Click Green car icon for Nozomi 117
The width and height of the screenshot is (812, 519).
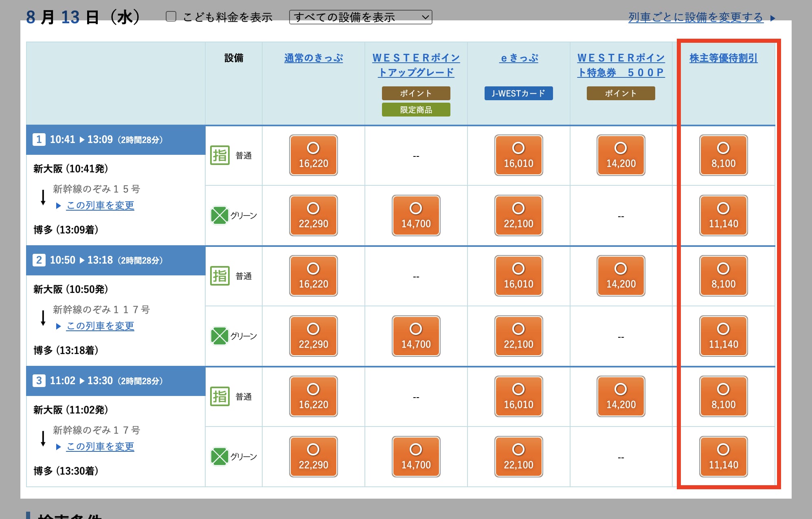click(x=219, y=336)
